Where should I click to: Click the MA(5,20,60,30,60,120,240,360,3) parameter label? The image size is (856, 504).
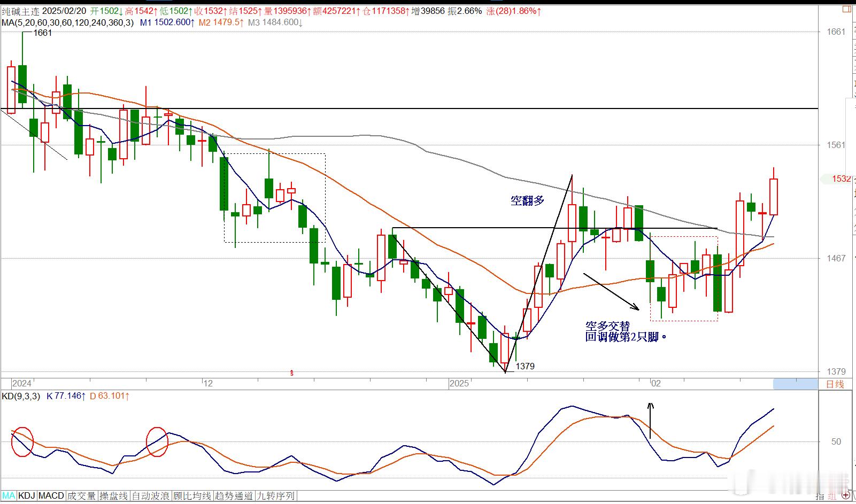pyautogui.click(x=68, y=22)
